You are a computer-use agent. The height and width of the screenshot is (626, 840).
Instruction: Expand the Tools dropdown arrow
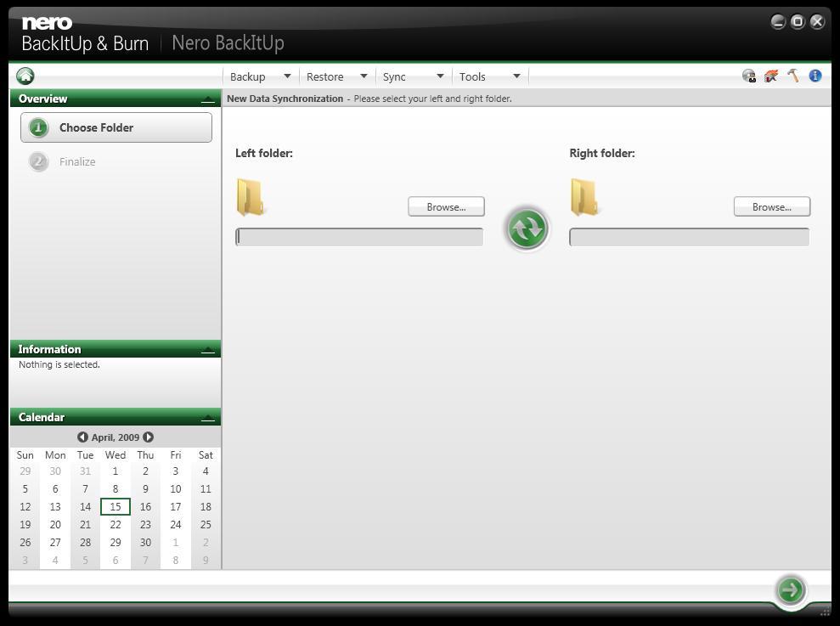point(517,76)
